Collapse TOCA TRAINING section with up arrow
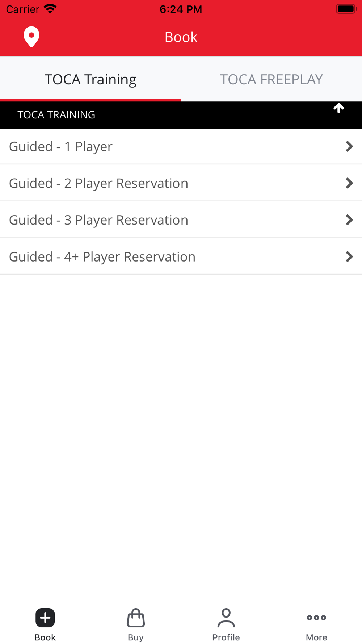The width and height of the screenshot is (362, 644). (x=339, y=108)
